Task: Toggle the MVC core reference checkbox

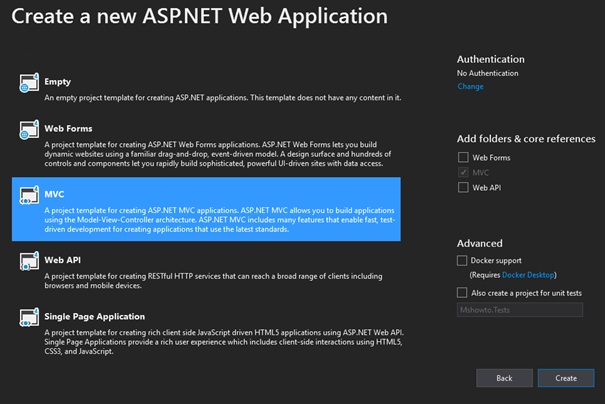Action: click(462, 172)
